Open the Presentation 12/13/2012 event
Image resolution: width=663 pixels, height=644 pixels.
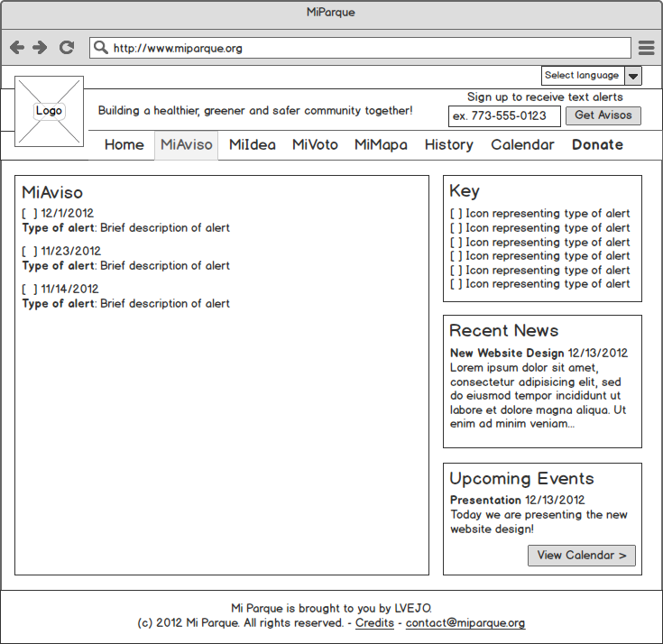click(x=518, y=501)
